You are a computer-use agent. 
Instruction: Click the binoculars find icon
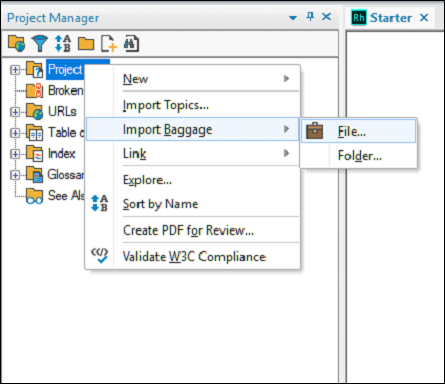[131, 44]
